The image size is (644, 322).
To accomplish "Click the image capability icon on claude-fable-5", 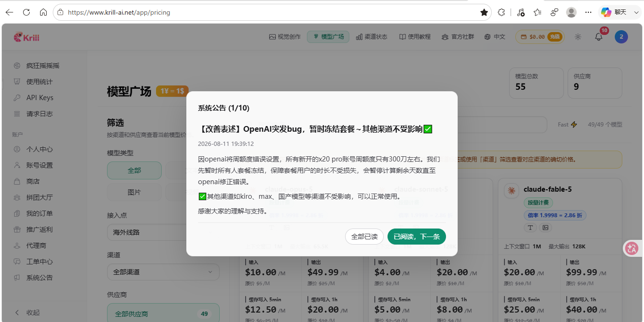I will coord(546,228).
